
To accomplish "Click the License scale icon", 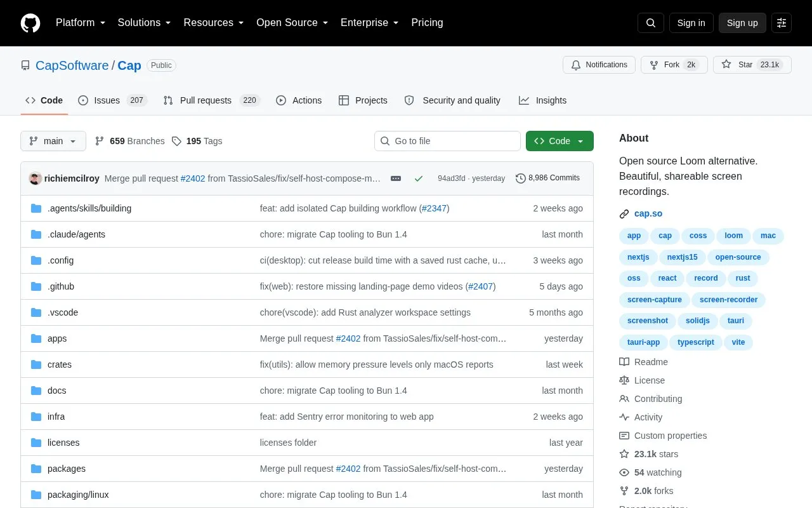I will [x=624, y=380].
